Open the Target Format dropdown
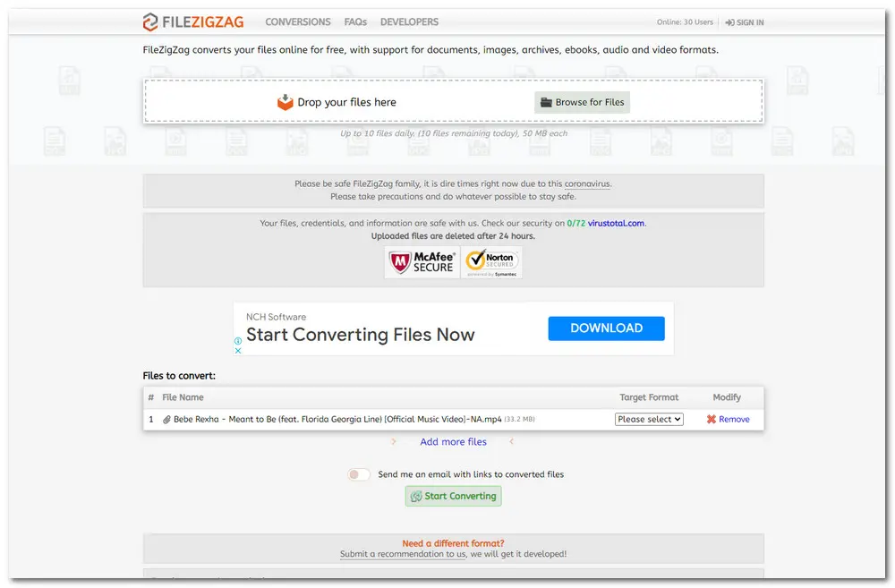 tap(649, 420)
